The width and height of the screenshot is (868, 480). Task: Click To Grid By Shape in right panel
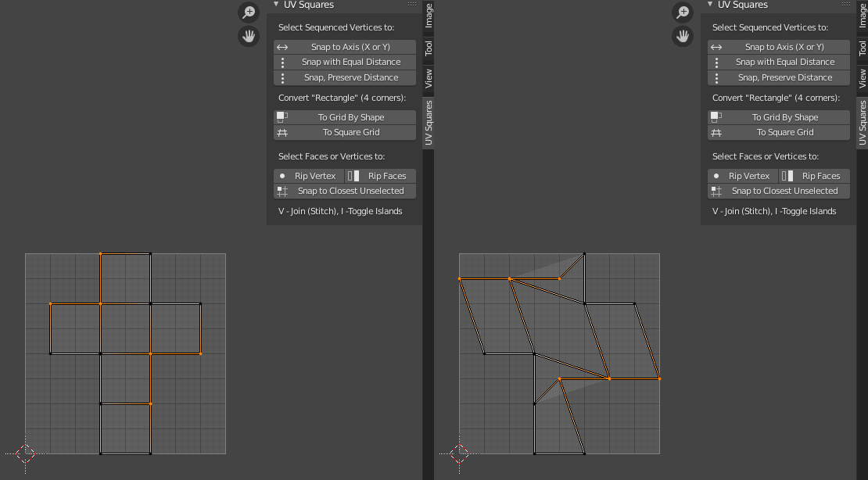click(x=779, y=117)
